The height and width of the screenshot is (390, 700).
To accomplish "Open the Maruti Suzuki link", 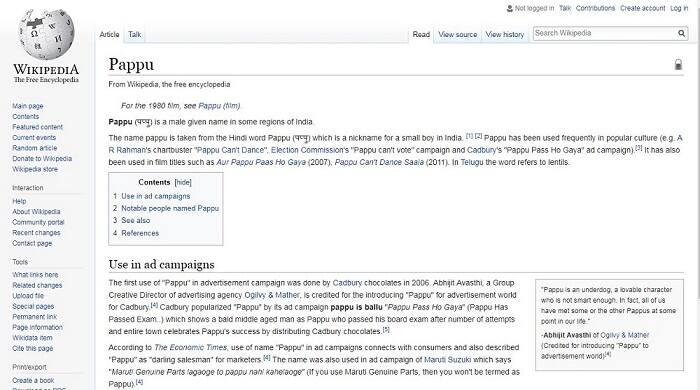I will point(447,360).
